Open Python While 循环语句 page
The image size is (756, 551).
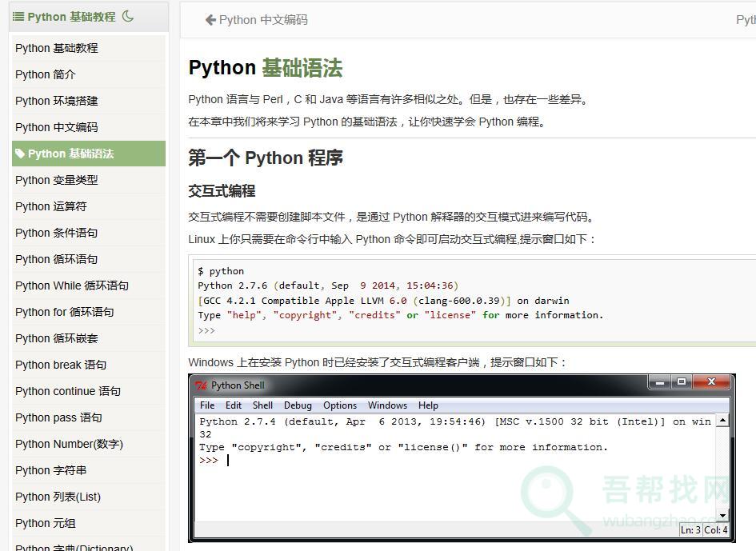[x=72, y=285]
